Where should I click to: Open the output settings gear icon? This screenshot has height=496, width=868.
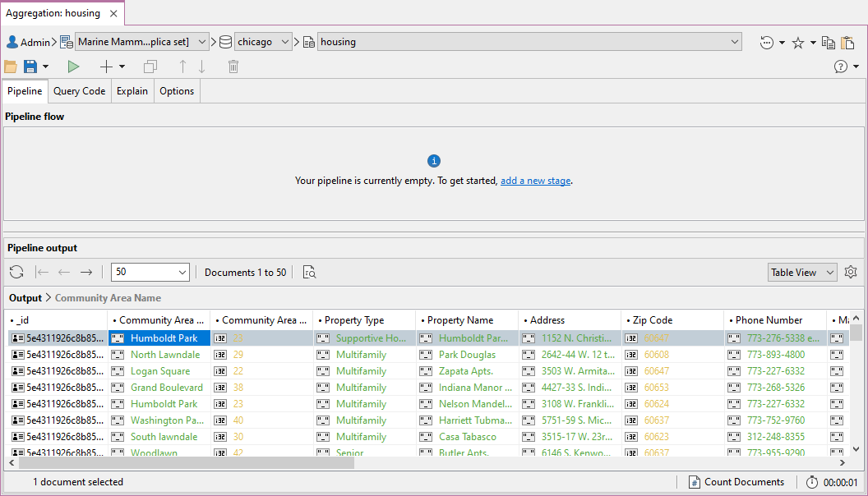coord(851,273)
